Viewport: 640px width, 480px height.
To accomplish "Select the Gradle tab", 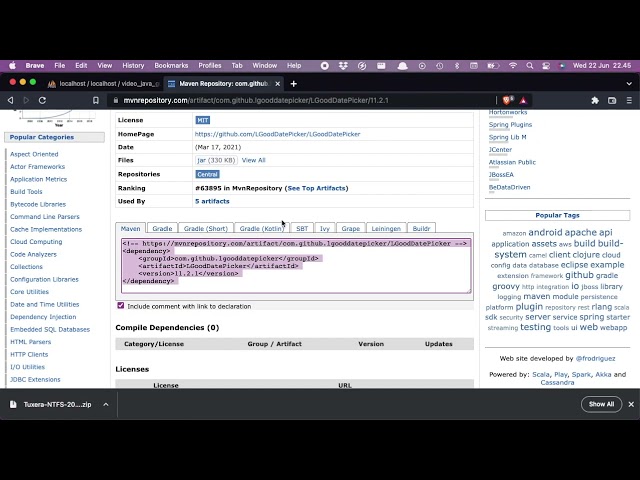I will pos(162,229).
